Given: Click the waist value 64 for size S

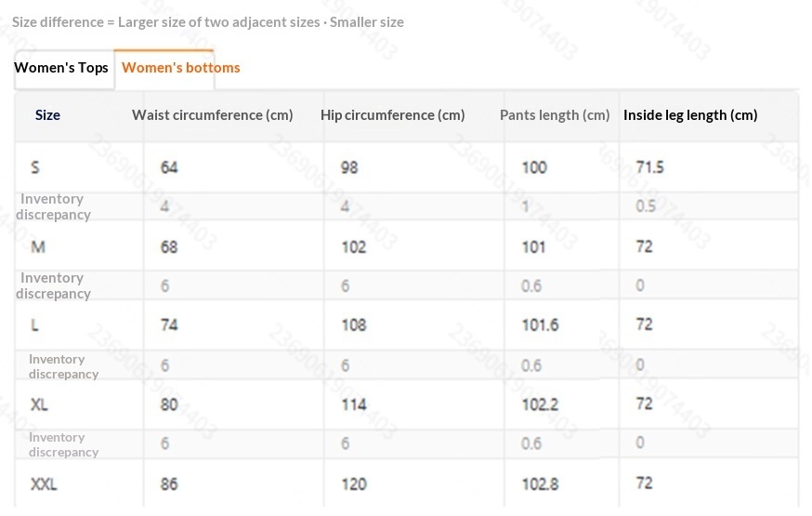Looking at the screenshot, I should (169, 167).
